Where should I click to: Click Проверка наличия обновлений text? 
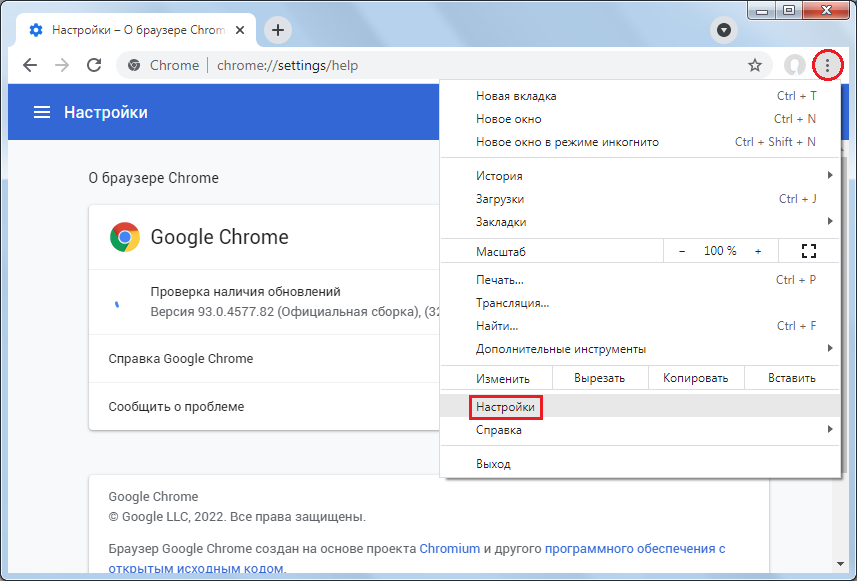pyautogui.click(x=245, y=291)
